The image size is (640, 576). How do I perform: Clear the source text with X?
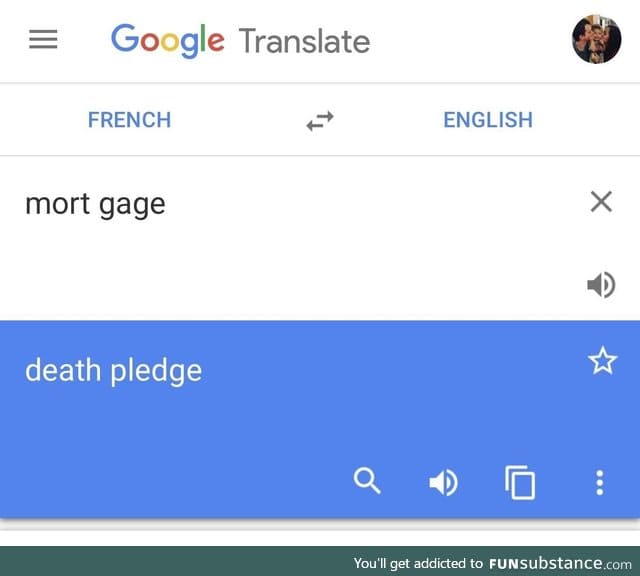tap(601, 202)
